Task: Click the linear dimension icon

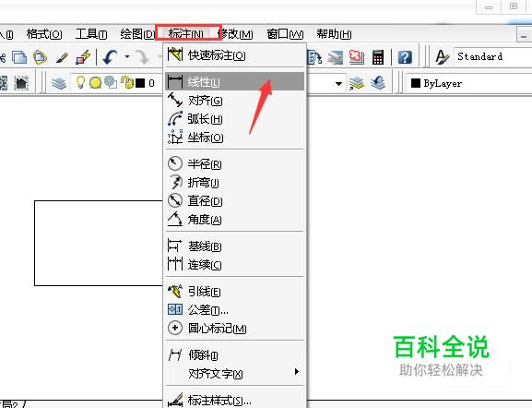Action: (175, 81)
